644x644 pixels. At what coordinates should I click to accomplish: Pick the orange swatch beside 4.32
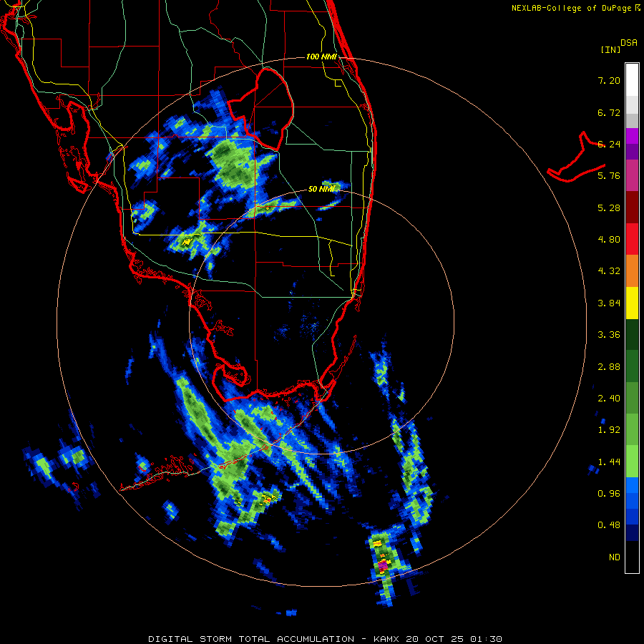point(632,271)
